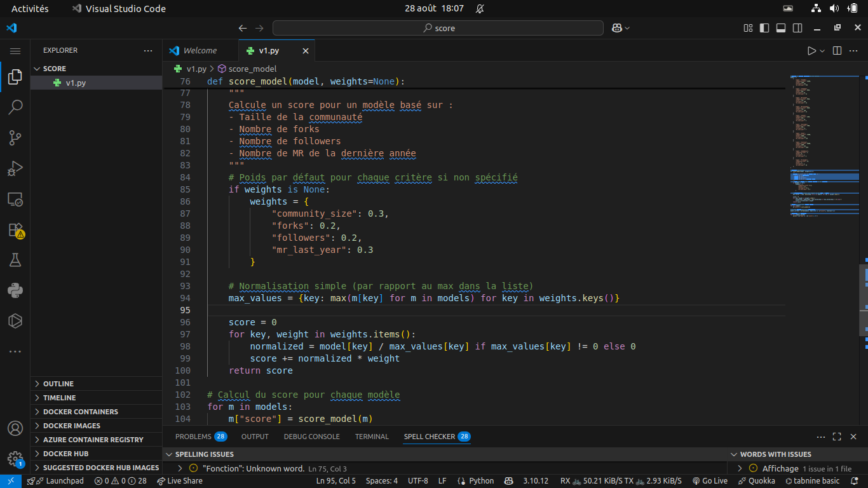Viewport: 868px width, 488px height.
Task: Collapse the Spelling Issues section
Action: pos(445,454)
